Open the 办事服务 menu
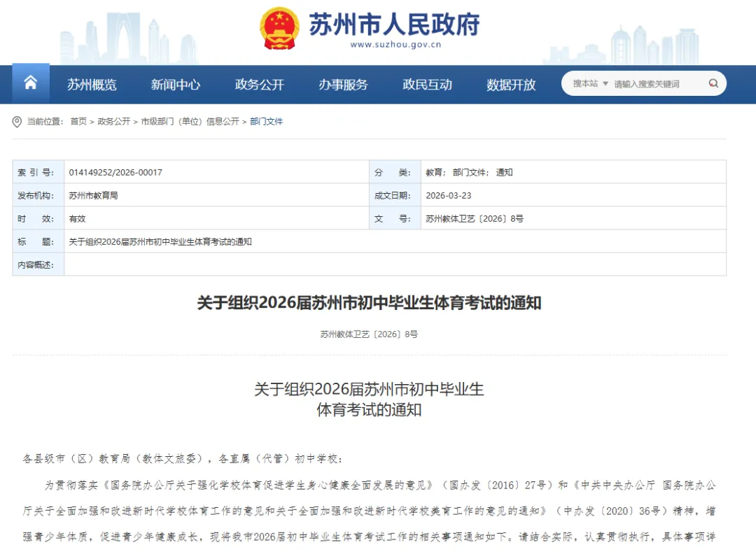This screenshot has height=552, width=756. (343, 84)
